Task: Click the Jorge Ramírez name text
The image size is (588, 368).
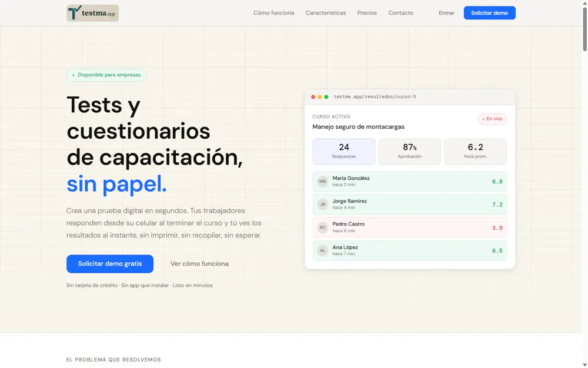Action: (x=349, y=201)
